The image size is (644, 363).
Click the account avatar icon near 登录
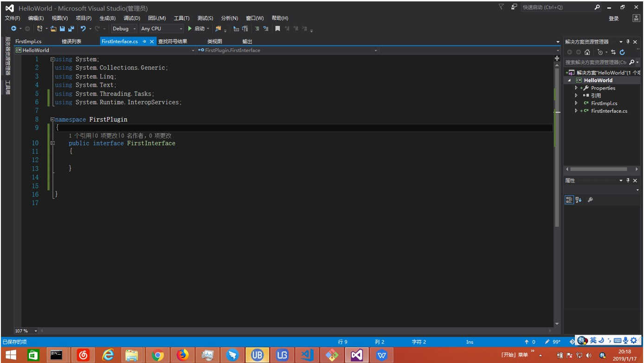pyautogui.click(x=636, y=18)
